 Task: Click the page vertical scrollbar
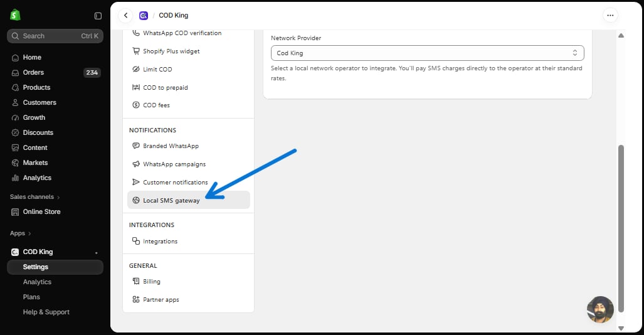(x=621, y=228)
